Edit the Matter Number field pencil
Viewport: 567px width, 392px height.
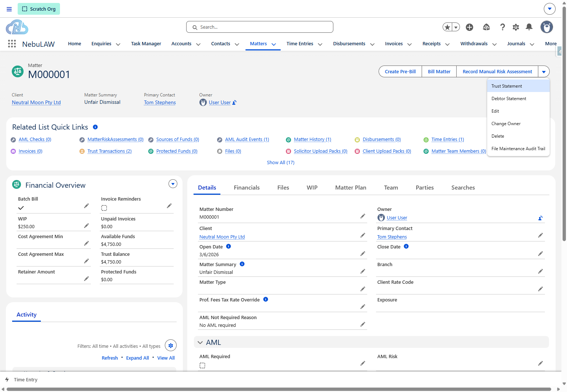coord(363,216)
